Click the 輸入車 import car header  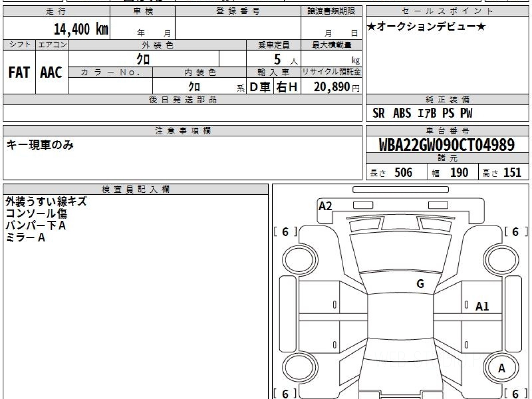pos(274,72)
